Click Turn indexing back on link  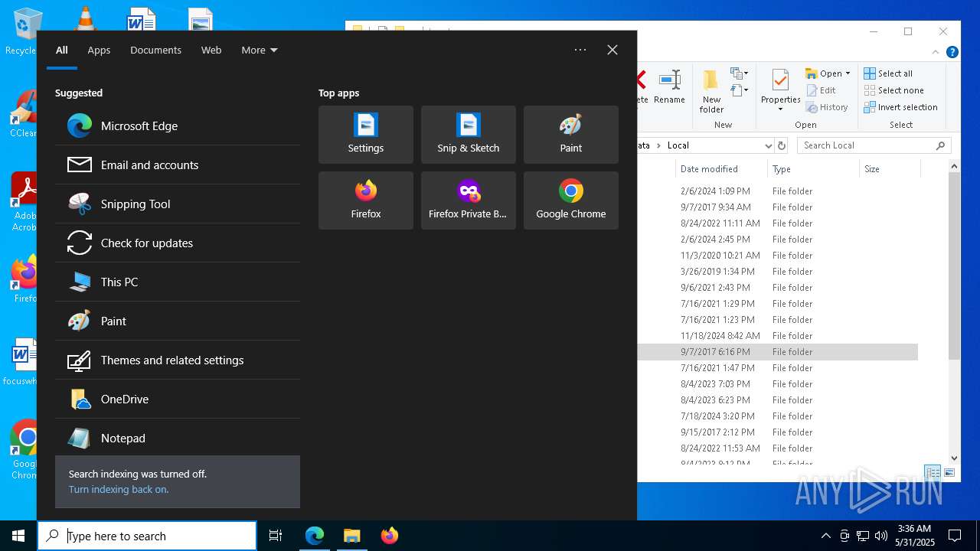click(119, 489)
